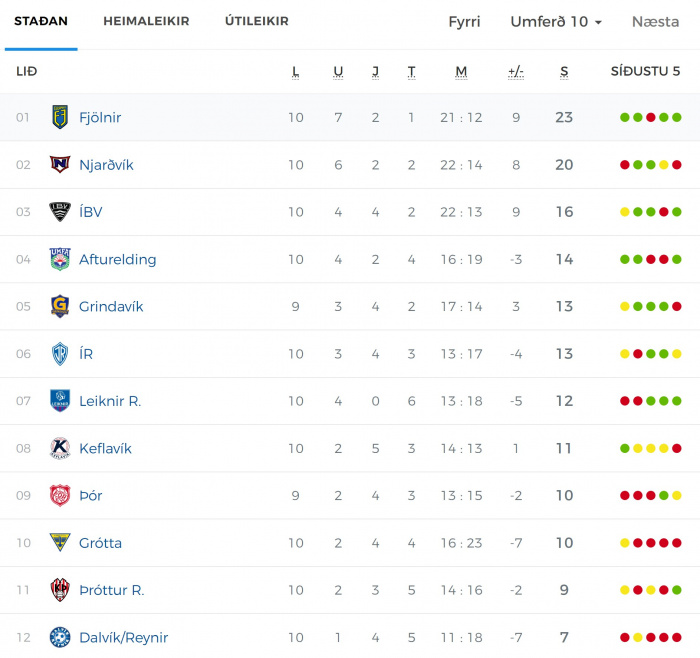Go to previous round with Fyrri

pos(464,21)
